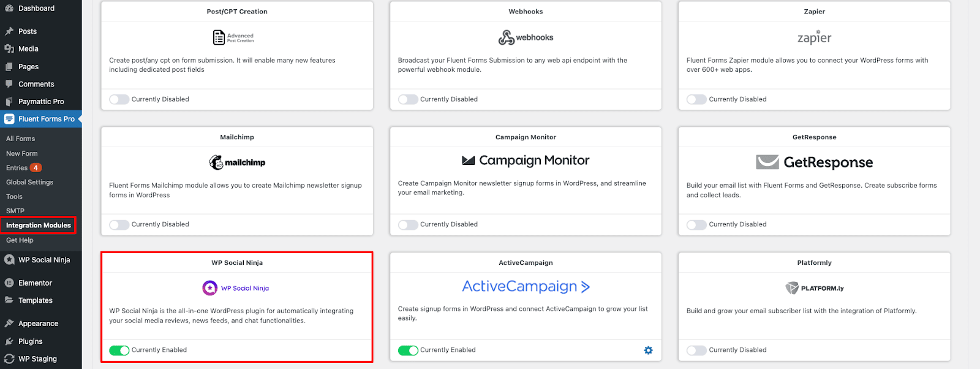
Task: Click the Entries count badge 4
Action: coord(36,168)
